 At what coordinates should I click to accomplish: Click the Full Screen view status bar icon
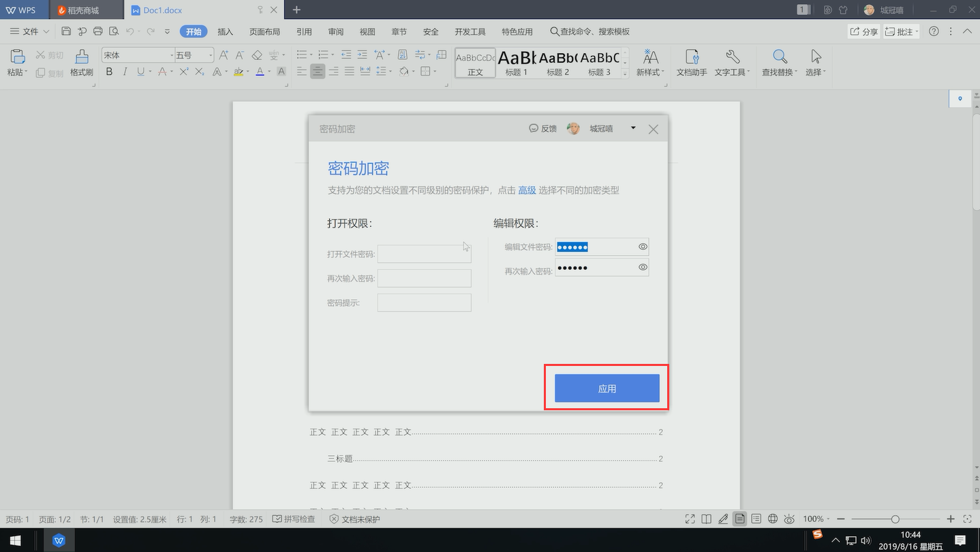point(690,519)
